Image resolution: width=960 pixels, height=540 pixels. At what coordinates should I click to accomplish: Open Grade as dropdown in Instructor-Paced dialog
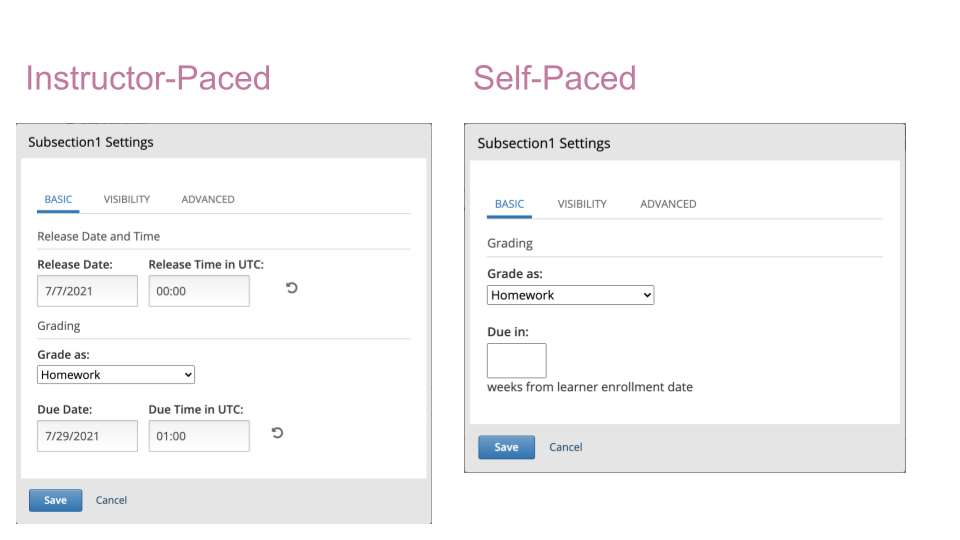[x=116, y=375]
